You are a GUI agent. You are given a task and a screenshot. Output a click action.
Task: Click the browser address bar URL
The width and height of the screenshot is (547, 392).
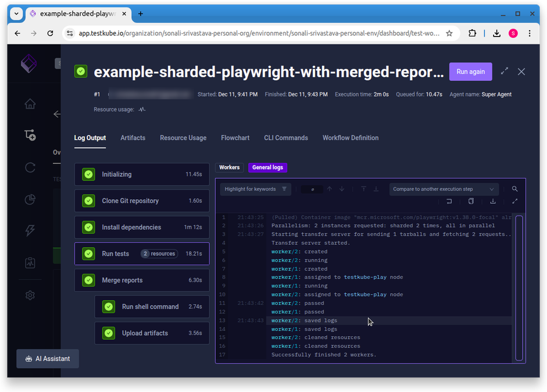259,33
